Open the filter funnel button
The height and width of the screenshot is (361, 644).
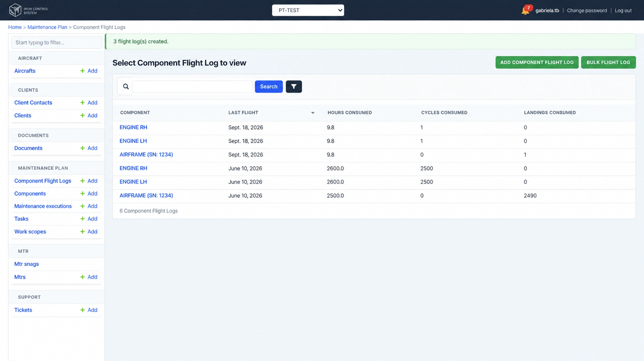tap(294, 87)
